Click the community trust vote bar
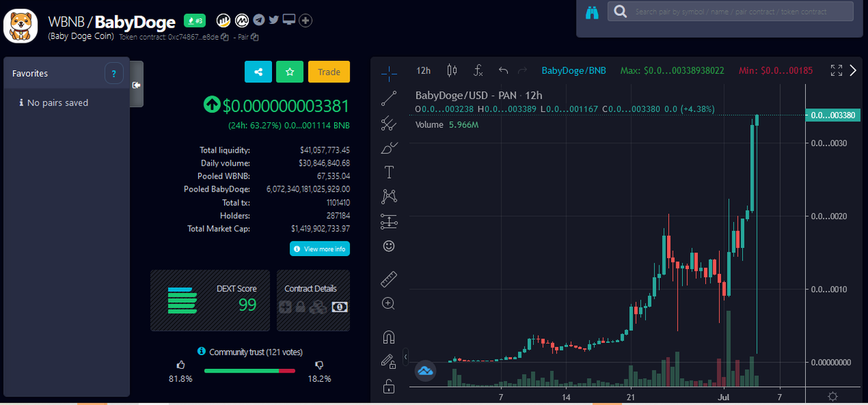This screenshot has height=405, width=868. 250,371
